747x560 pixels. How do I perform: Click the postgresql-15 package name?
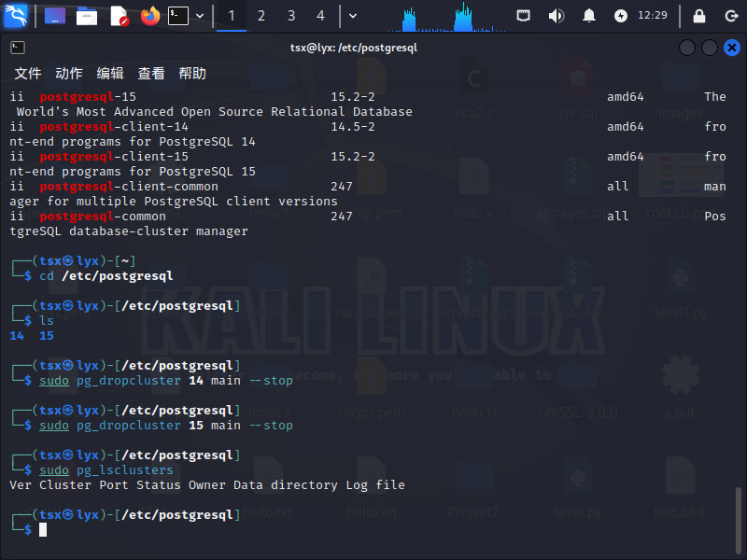pyautogui.click(x=88, y=97)
